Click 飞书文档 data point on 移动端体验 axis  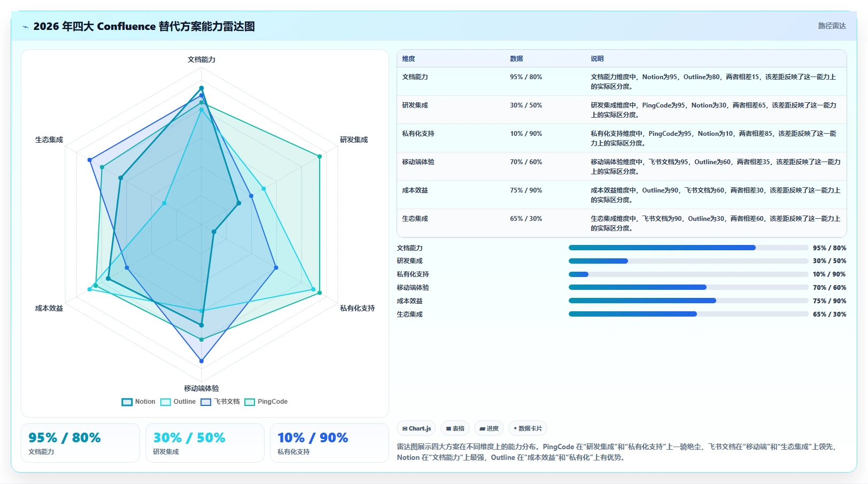point(201,361)
